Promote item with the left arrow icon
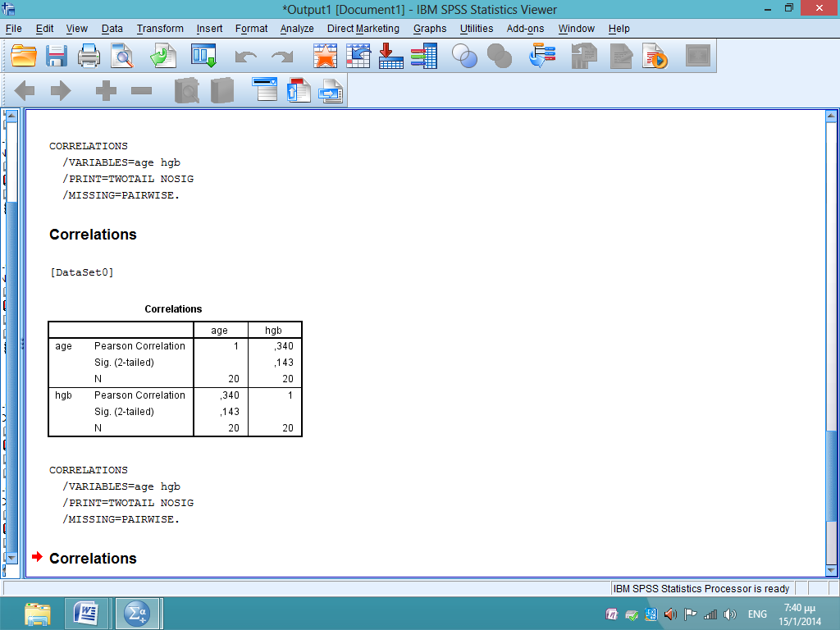This screenshot has width=840, height=630. [x=25, y=90]
